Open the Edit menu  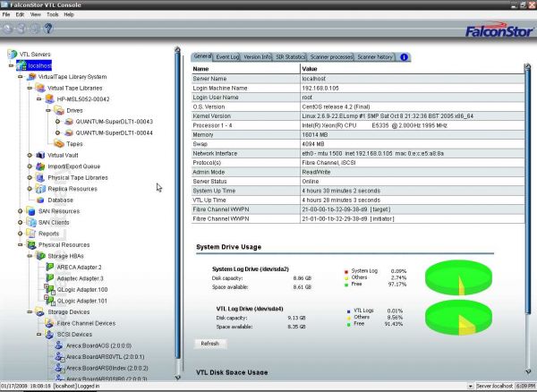click(x=20, y=14)
